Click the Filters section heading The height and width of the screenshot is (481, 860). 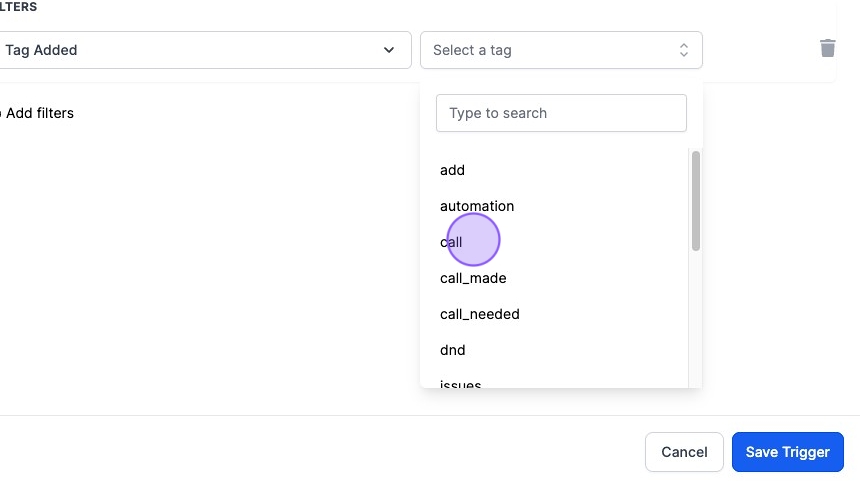(x=18, y=7)
